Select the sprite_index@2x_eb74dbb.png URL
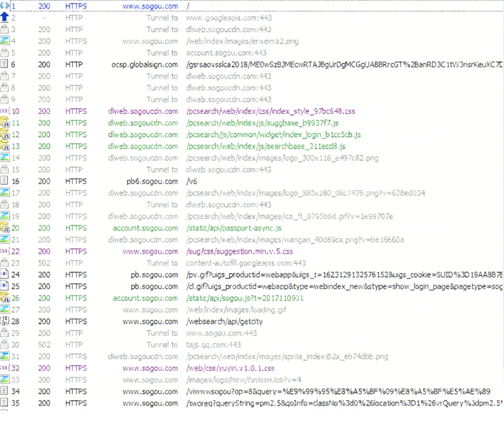 click(x=287, y=356)
